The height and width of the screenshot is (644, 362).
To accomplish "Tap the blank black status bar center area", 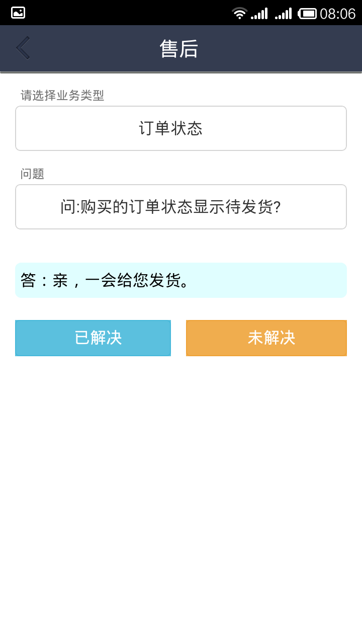I will coord(126,13).
